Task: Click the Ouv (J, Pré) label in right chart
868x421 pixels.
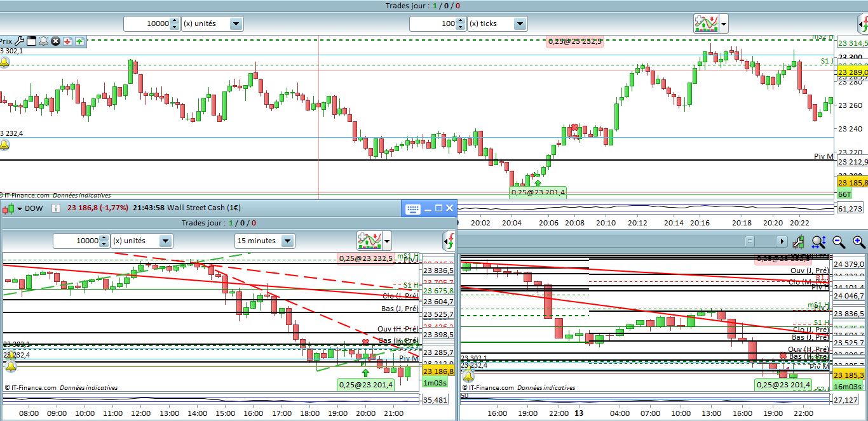Action: click(810, 271)
